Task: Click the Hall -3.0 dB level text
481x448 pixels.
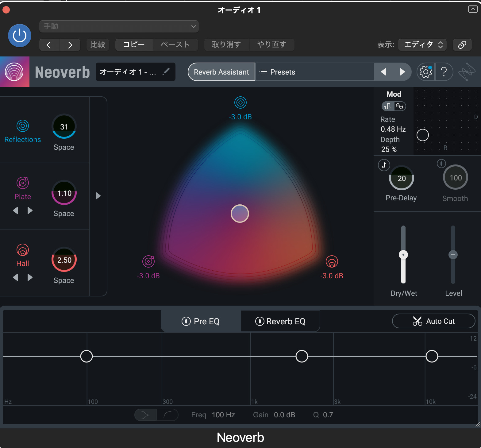Action: click(332, 276)
